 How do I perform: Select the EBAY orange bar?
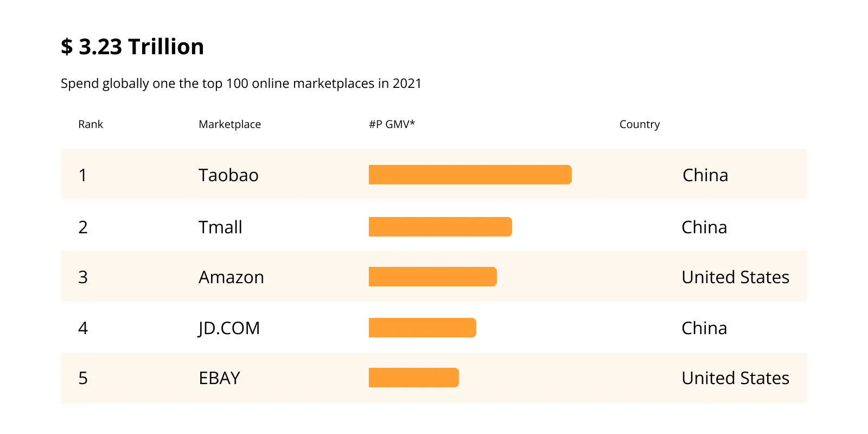(x=414, y=378)
